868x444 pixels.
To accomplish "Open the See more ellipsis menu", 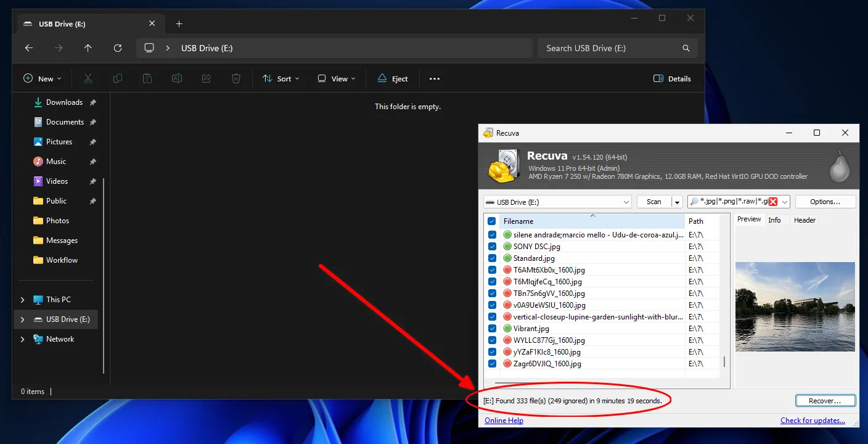I will click(x=435, y=79).
